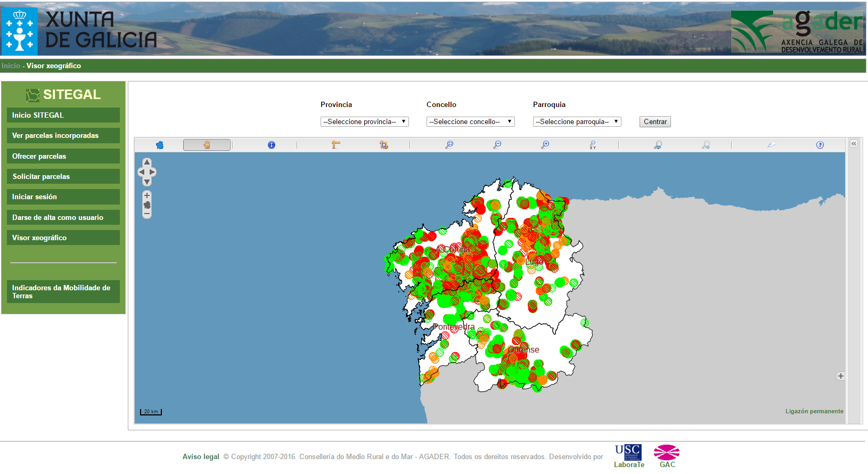Go to Solicitar parcelas menu item

tap(63, 177)
